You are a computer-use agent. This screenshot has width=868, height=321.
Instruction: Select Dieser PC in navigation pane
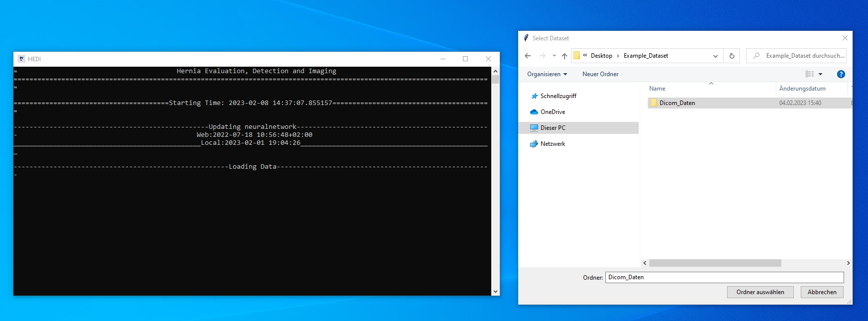pyautogui.click(x=579, y=128)
